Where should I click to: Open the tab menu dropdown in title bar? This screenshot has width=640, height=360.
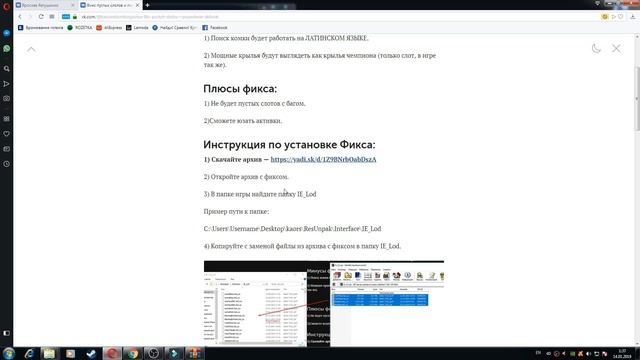point(598,3)
